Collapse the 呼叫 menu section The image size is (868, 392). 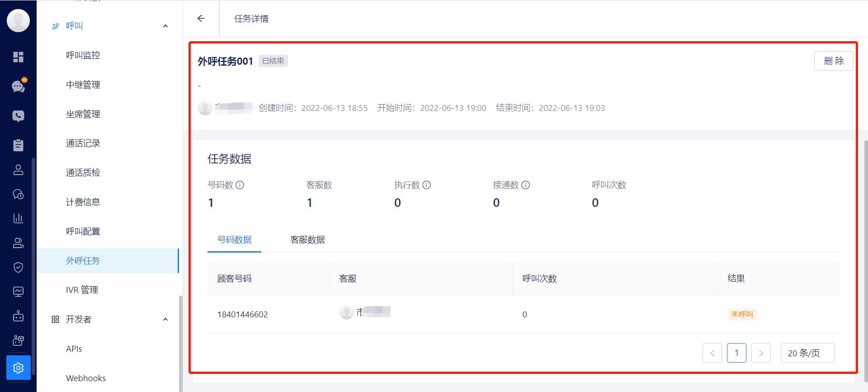coord(165,26)
